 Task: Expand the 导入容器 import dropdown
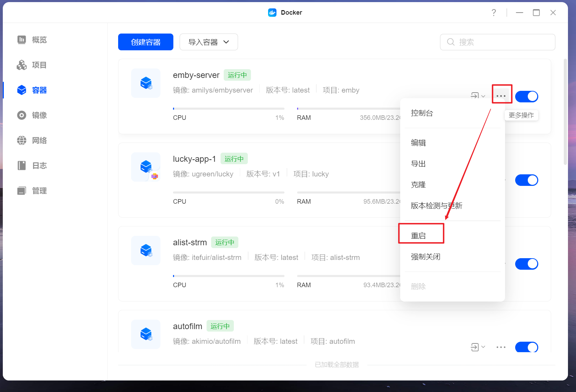pos(209,42)
